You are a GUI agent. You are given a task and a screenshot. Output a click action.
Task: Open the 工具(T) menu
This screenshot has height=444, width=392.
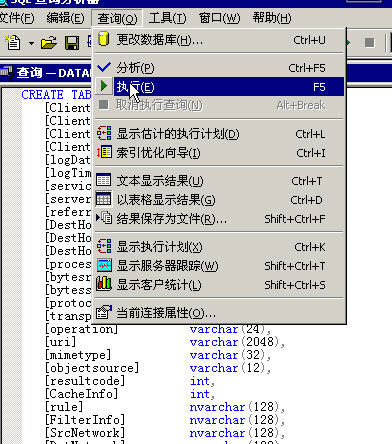[x=167, y=18]
